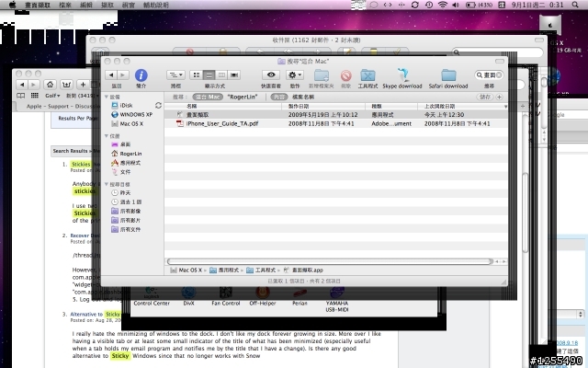Open the blue Get Info toolbar icon
The image size is (588, 368).
pyautogui.click(x=141, y=75)
